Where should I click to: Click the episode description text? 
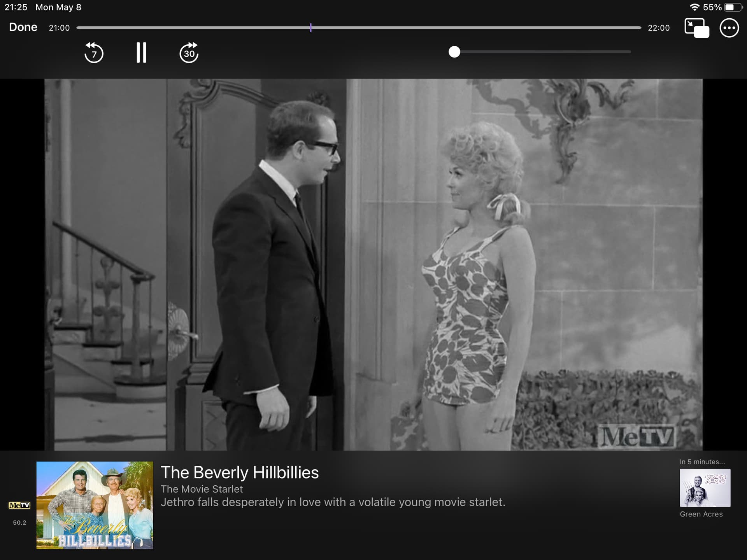[x=333, y=502]
